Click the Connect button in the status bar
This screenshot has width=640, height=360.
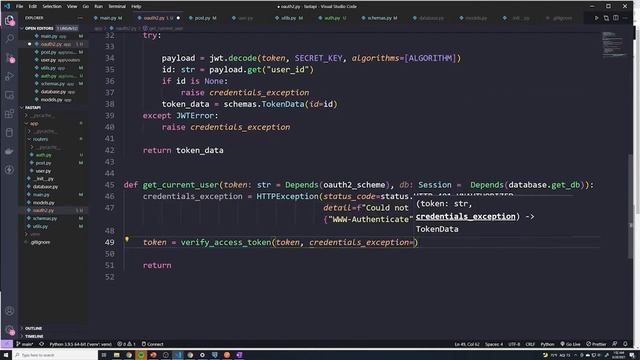[x=153, y=344]
